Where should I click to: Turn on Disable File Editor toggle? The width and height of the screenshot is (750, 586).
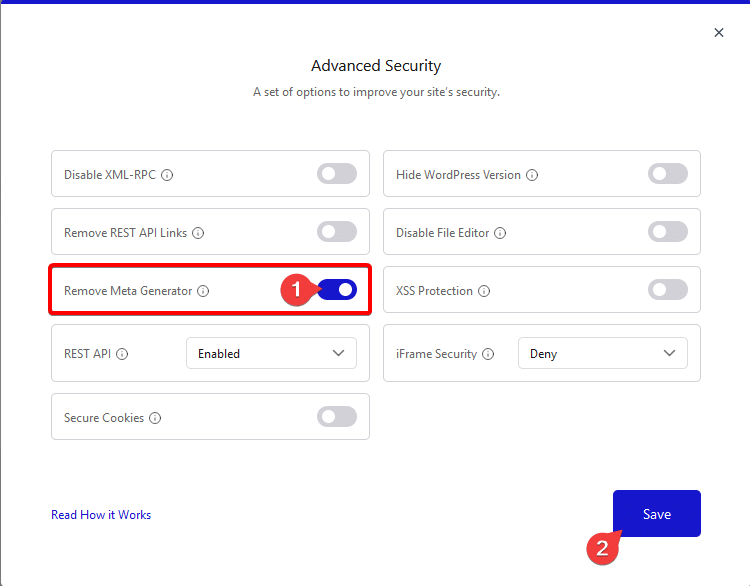tap(668, 232)
